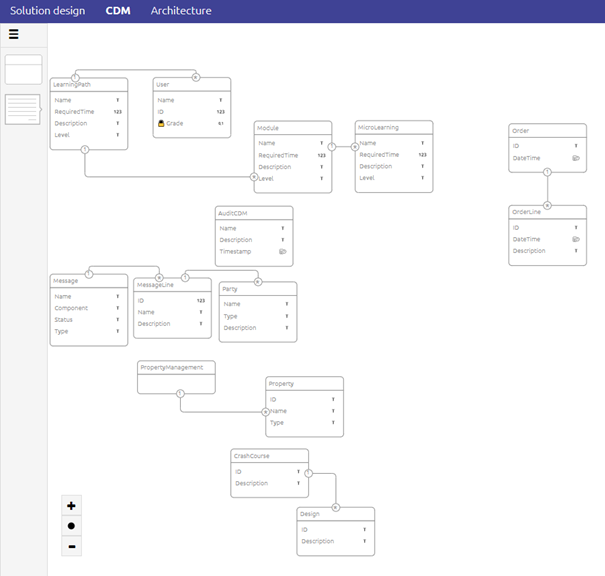Zoom in with the plus button

[x=71, y=505]
